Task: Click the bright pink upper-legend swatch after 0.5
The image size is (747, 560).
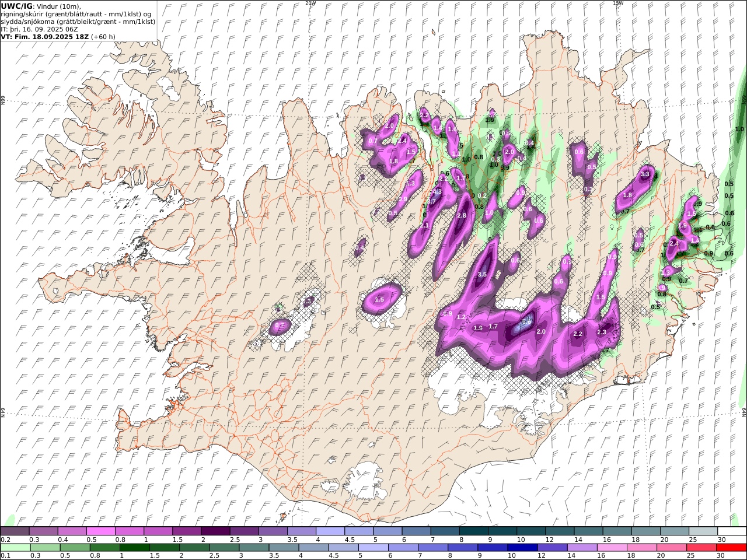Action: tap(100, 531)
